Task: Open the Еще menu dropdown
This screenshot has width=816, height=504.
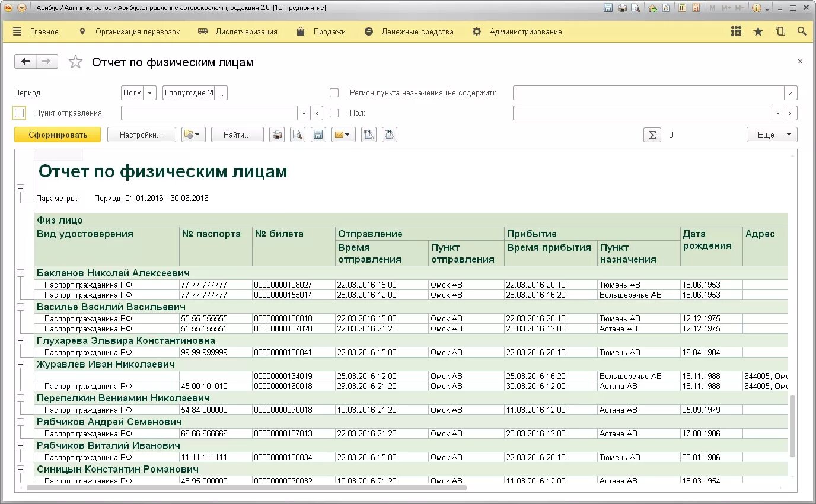Action: pyautogui.click(x=772, y=135)
